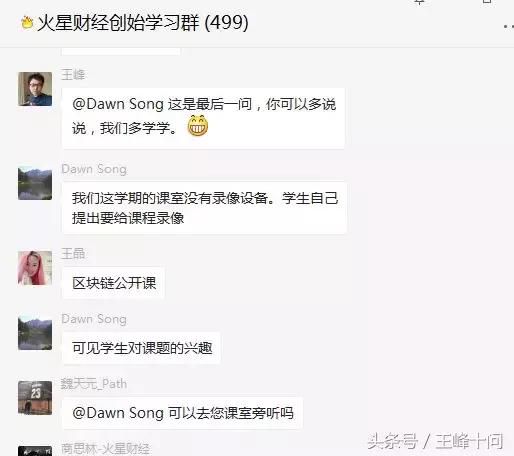Open 王峰's profile avatar
The image size is (514, 456).
(35, 89)
